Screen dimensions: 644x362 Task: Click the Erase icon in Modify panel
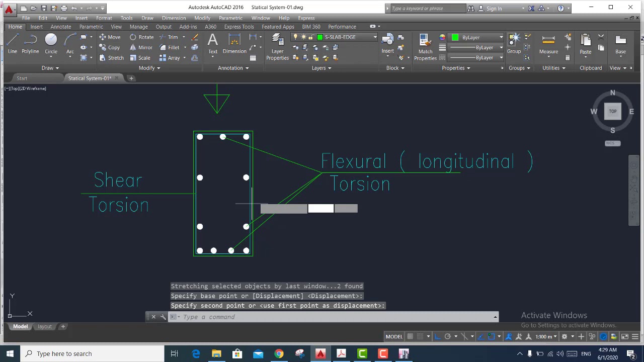click(195, 37)
